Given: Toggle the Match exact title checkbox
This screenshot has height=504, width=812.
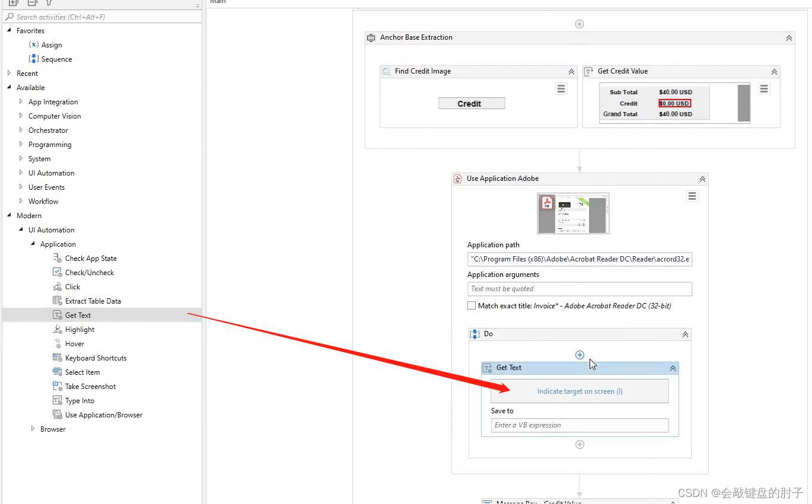Looking at the screenshot, I should click(472, 306).
